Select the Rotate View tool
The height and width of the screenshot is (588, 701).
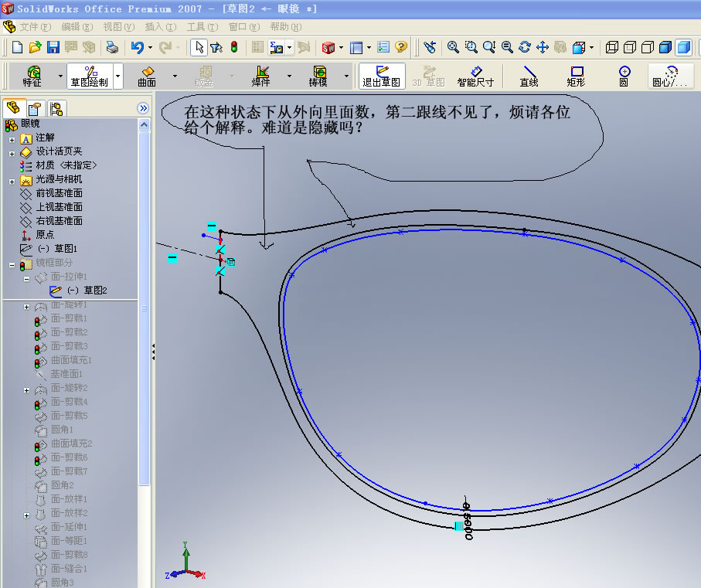point(525,47)
